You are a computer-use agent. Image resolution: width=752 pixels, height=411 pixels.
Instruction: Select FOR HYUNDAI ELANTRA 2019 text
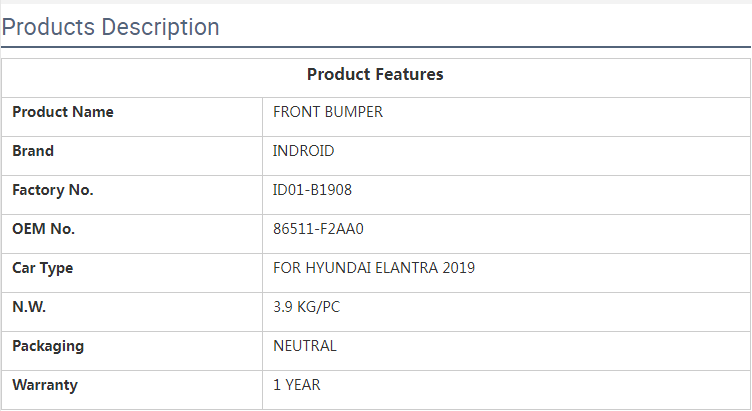374,268
